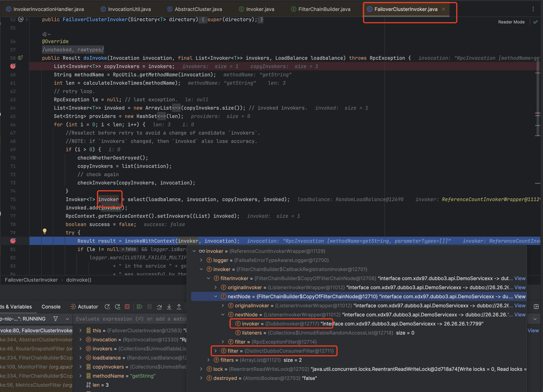
Task: Collapse the invoker CallbackRegistrationInvoker node
Action: pyautogui.click(x=201, y=269)
